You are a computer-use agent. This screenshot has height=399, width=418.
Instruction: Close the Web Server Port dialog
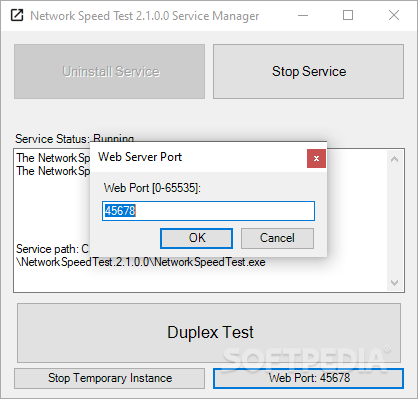316,158
